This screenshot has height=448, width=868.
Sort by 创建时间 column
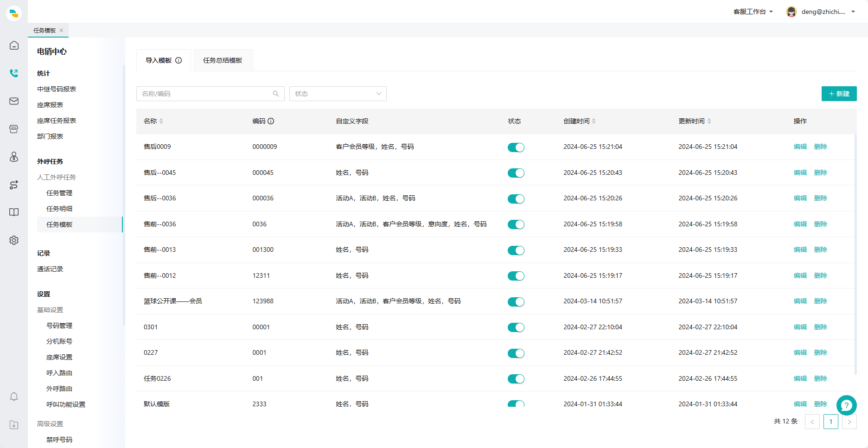pos(594,121)
